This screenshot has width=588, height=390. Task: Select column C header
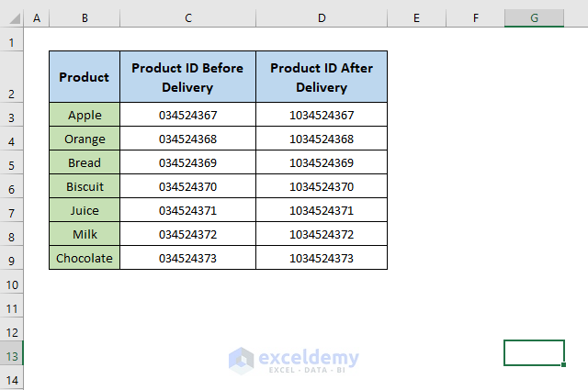tap(187, 17)
